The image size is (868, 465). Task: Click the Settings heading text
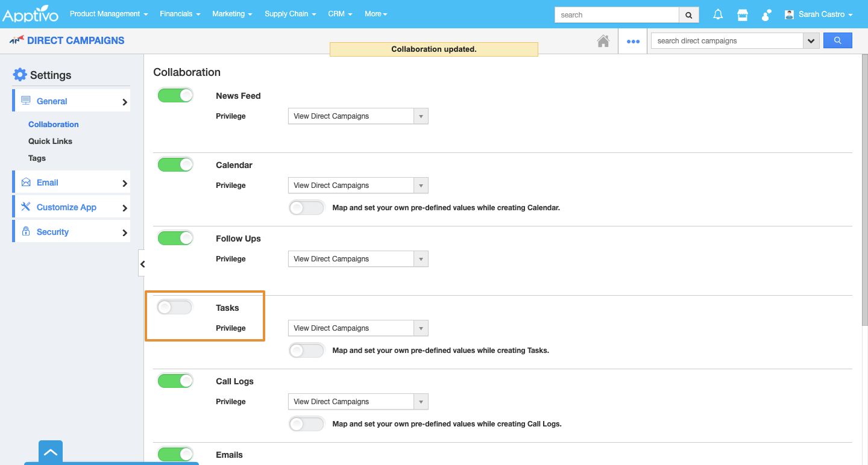coord(51,75)
